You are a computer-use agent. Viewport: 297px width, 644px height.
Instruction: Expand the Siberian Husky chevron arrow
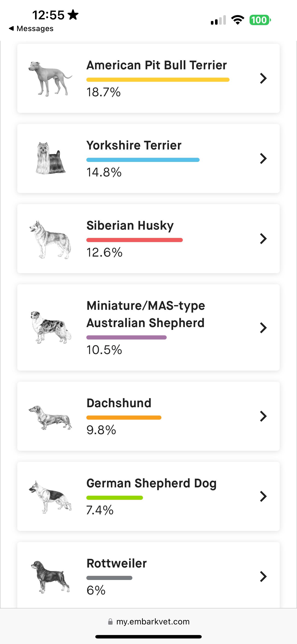pos(263,239)
